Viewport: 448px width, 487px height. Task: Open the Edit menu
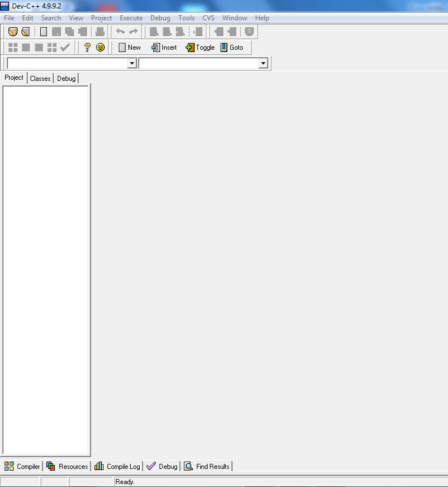[x=28, y=18]
